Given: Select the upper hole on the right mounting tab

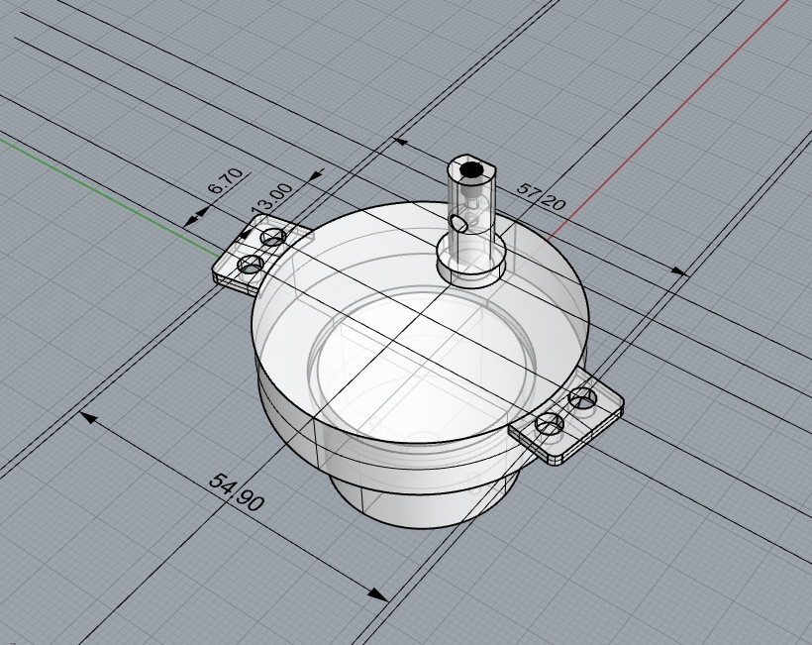Looking at the screenshot, I should tap(582, 398).
